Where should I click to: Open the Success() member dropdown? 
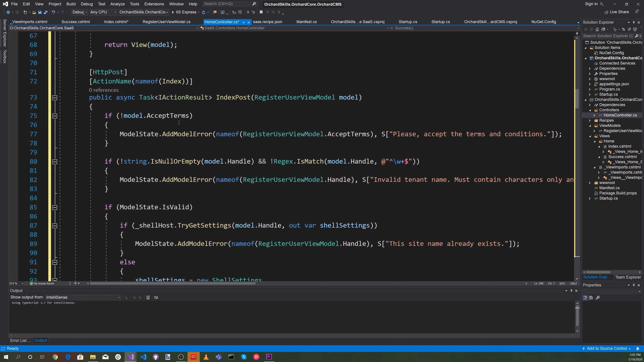[x=485, y=28]
